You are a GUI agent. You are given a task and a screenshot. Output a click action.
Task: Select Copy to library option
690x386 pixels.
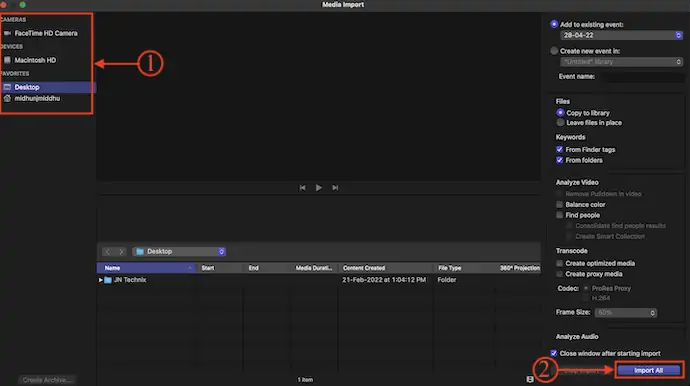pos(560,113)
